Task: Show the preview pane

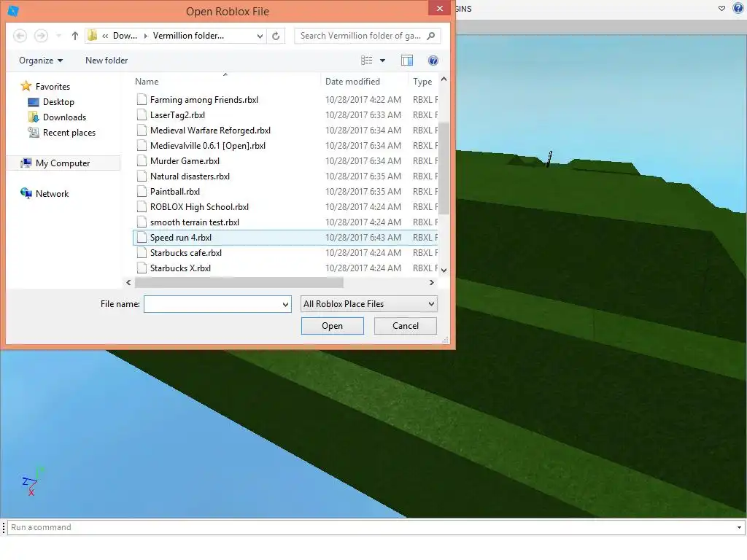Action: pos(407,61)
